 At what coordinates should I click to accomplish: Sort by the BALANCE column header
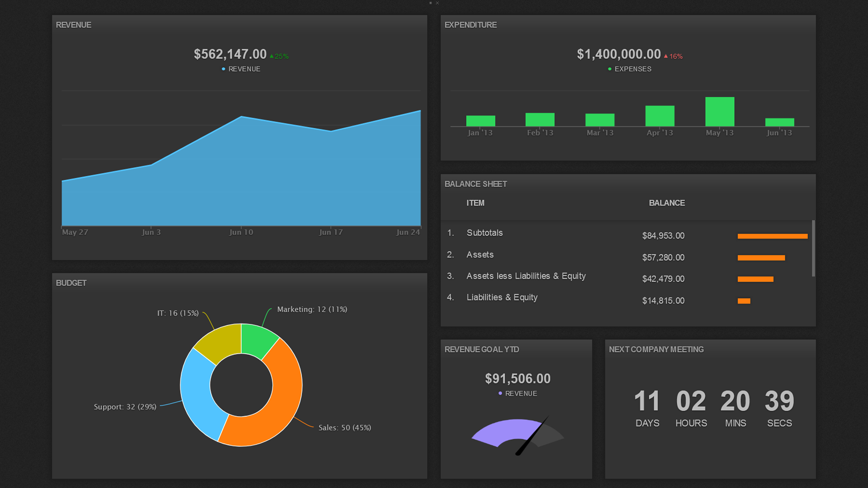click(x=666, y=203)
